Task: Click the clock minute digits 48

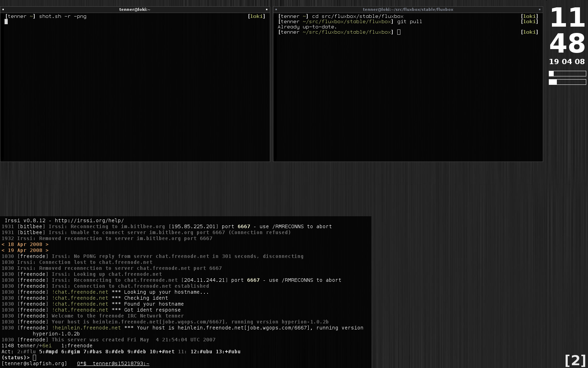Action: (x=567, y=44)
